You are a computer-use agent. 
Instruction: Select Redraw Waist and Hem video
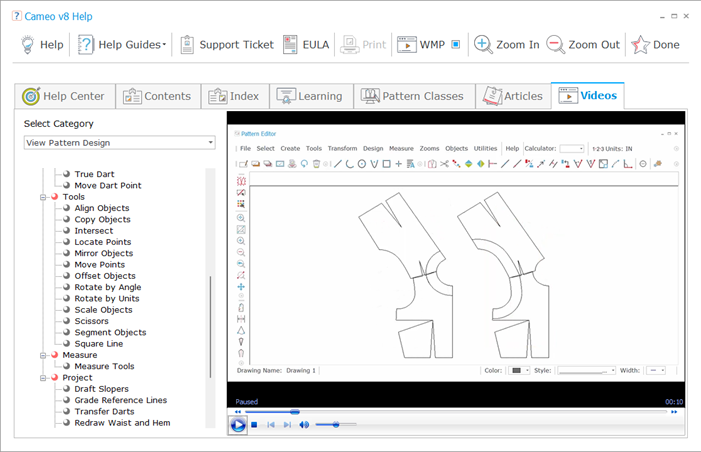pyautogui.click(x=122, y=423)
